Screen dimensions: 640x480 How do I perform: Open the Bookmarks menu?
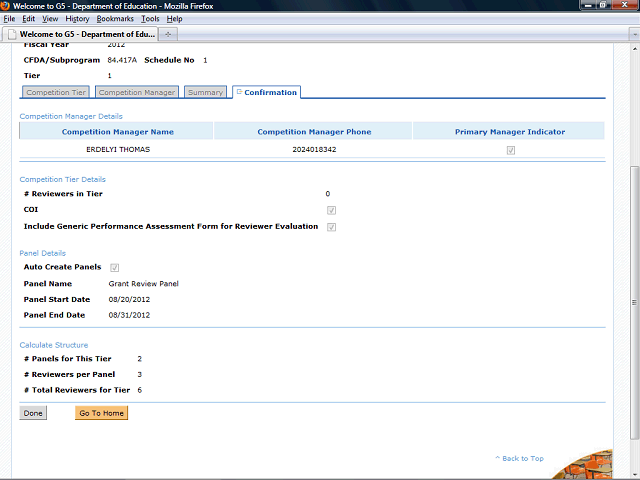tap(115, 19)
